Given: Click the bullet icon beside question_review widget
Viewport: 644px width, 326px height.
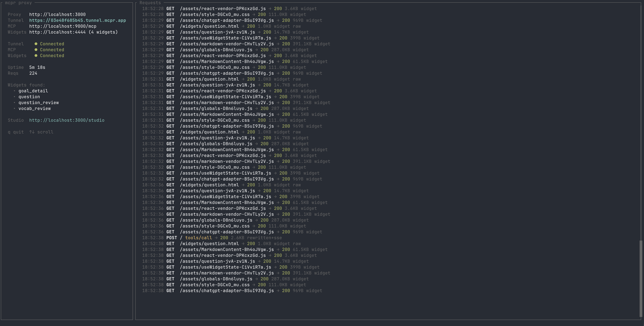Looking at the screenshot, I should (15, 102).
